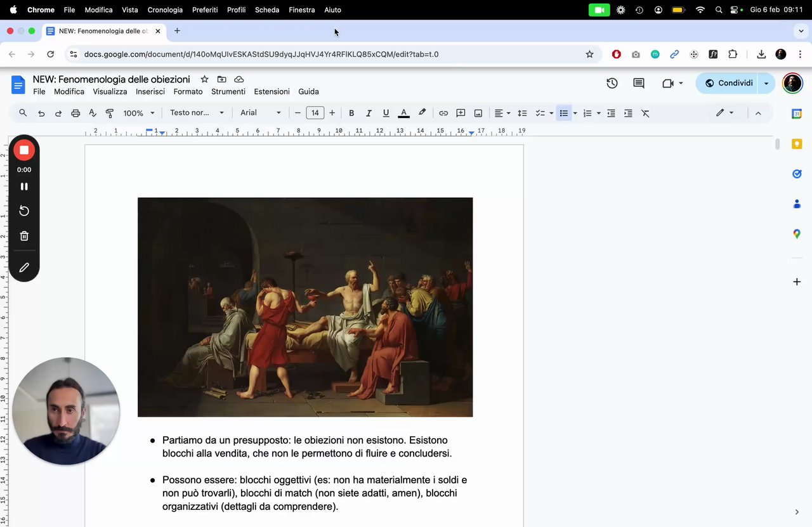Delete the recording with the trash icon

pos(24,236)
